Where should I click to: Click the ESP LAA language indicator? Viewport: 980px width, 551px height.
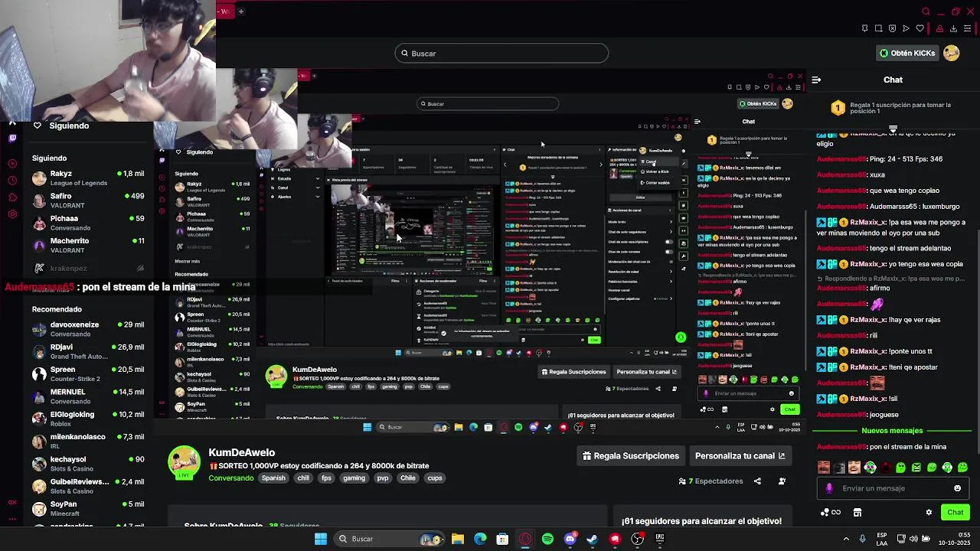click(x=882, y=539)
